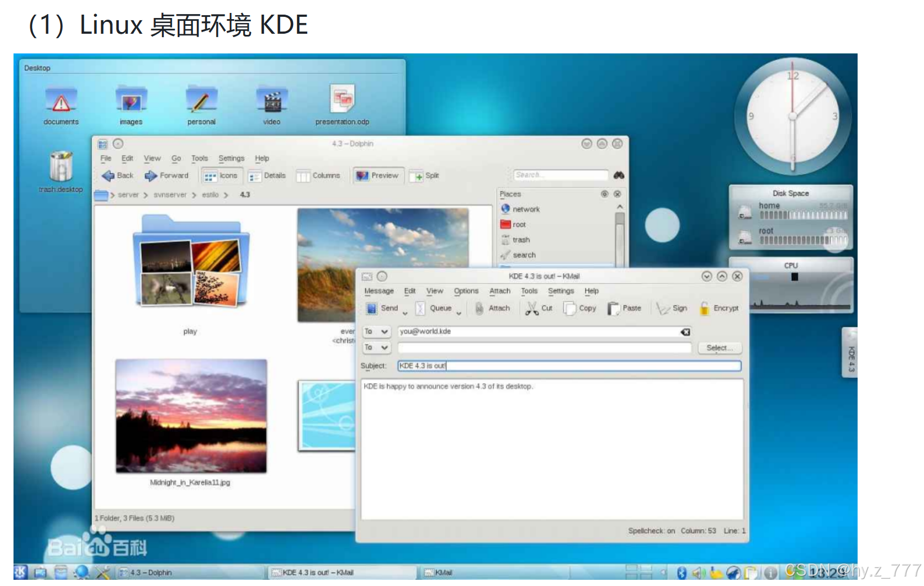
Task: Switch Dolphin to Columns view
Action: point(319,176)
